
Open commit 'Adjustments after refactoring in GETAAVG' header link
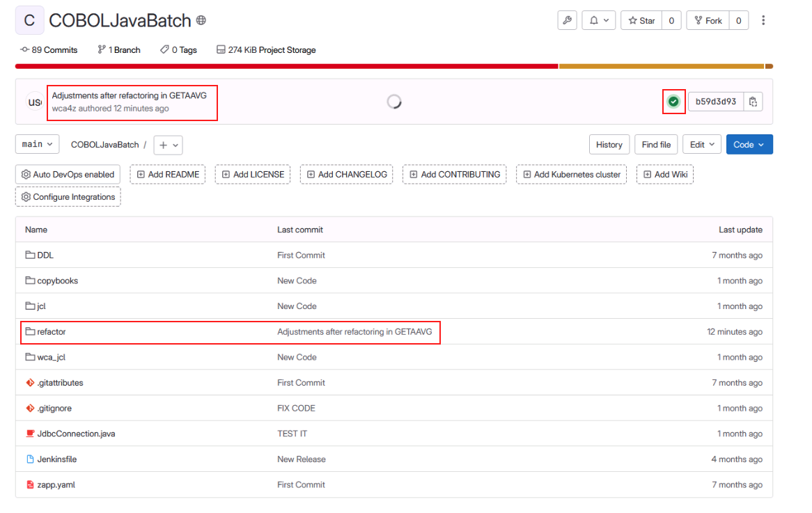(x=129, y=95)
